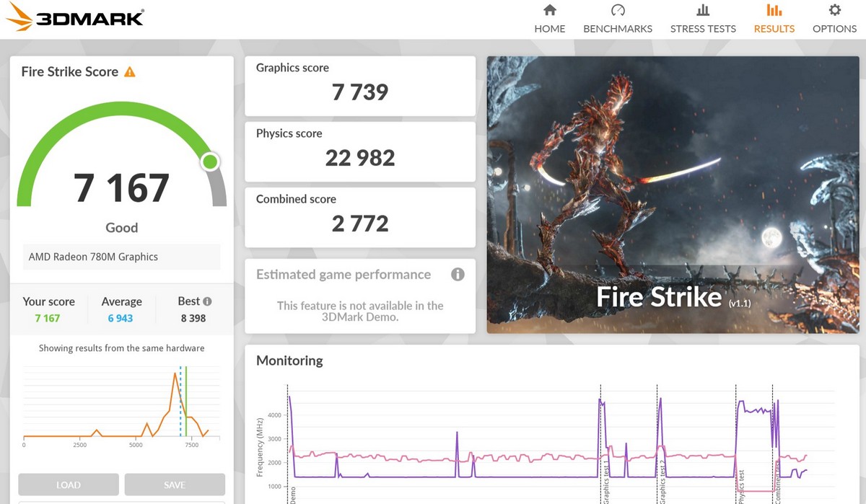866x504 pixels.
Task: Click the Fire Strike preview image
Action: coord(673,195)
